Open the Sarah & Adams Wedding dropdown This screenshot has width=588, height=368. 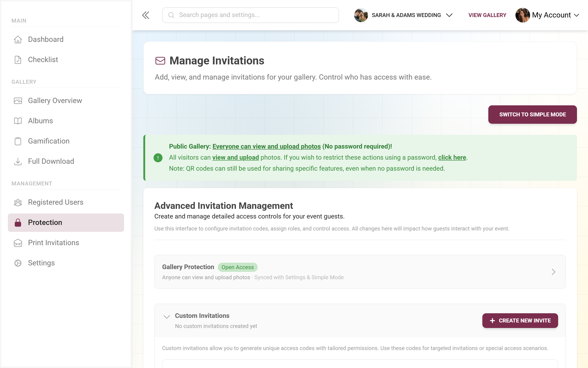point(403,15)
